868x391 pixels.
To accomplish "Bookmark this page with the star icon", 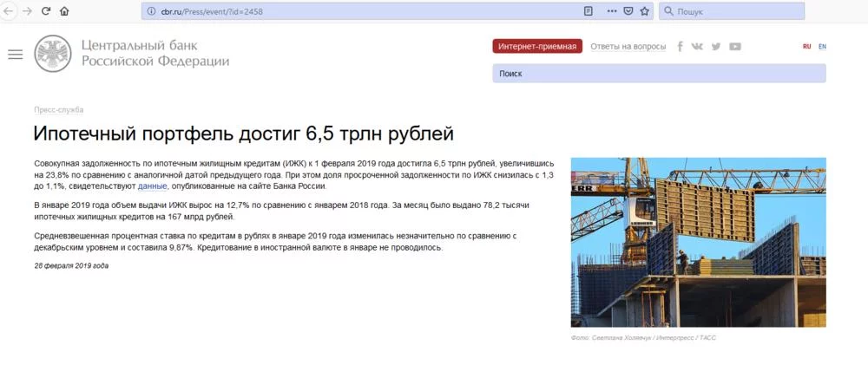I will click(644, 11).
